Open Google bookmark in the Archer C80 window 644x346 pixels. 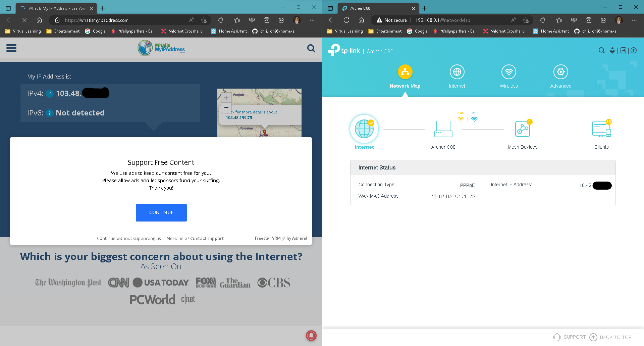pos(417,31)
